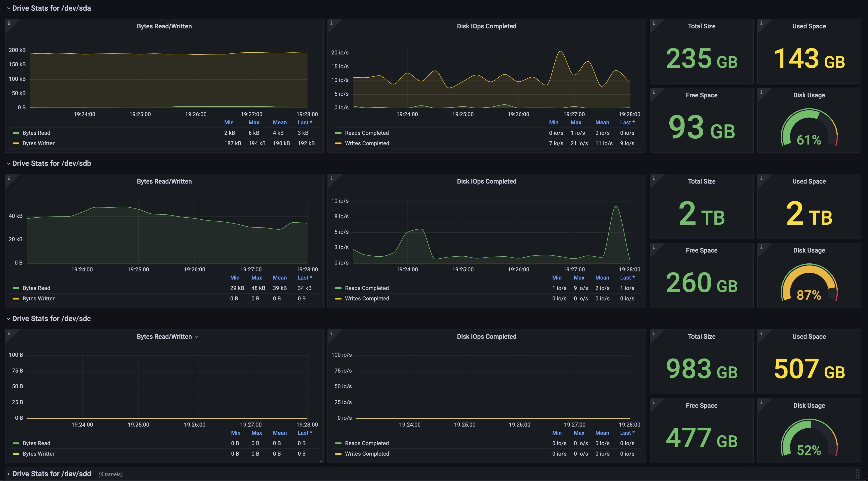Click info icon on sdb Total Size panel
This screenshot has height=481, width=868.
654,178
